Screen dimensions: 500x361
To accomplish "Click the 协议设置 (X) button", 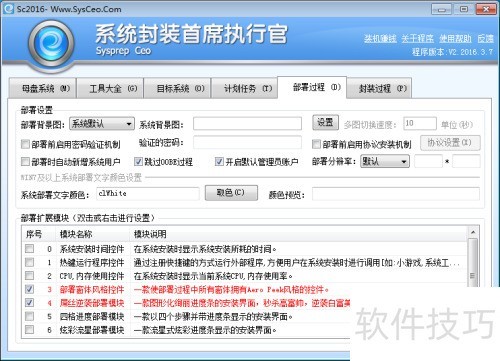I will click(450, 143).
